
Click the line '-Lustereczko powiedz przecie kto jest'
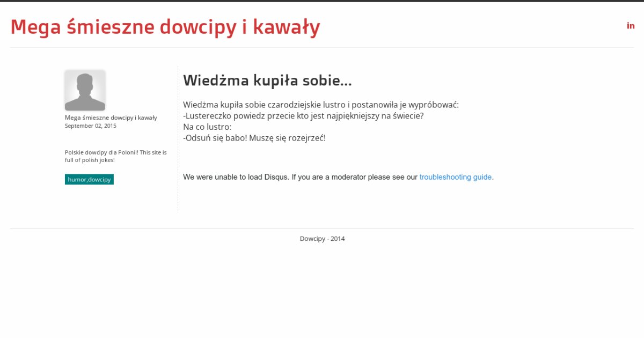pos(303,116)
